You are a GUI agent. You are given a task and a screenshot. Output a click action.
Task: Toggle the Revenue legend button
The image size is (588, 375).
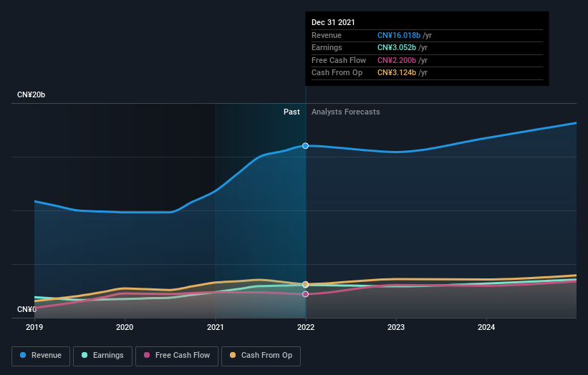(x=41, y=356)
